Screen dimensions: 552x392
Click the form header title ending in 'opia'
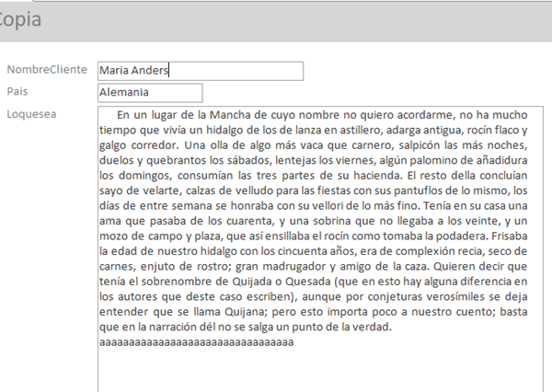coord(20,19)
